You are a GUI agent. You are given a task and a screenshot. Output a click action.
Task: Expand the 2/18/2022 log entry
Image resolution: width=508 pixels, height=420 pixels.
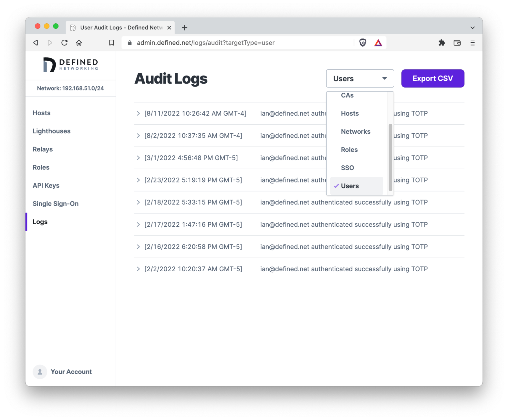click(138, 202)
